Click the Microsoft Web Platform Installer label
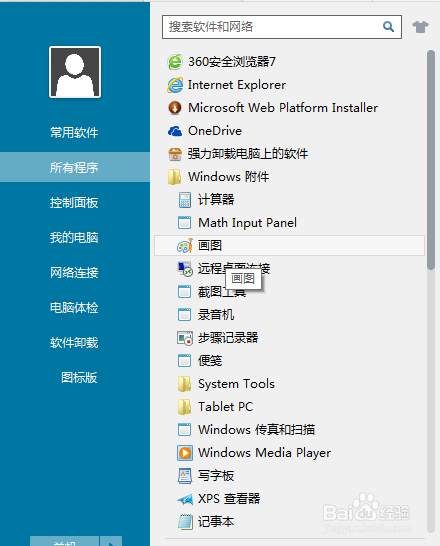Viewport: 440px width, 546px height. (x=283, y=108)
